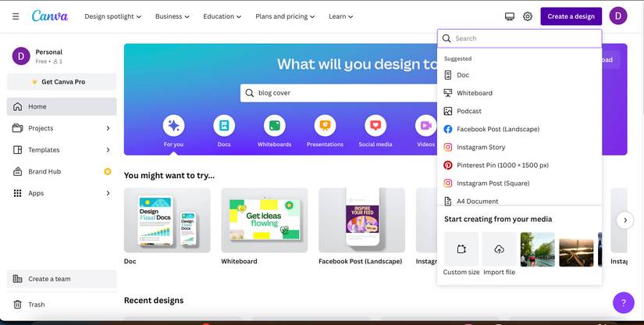Expand the Plans and pricing menu
This screenshot has height=325, width=644.
[x=285, y=16]
